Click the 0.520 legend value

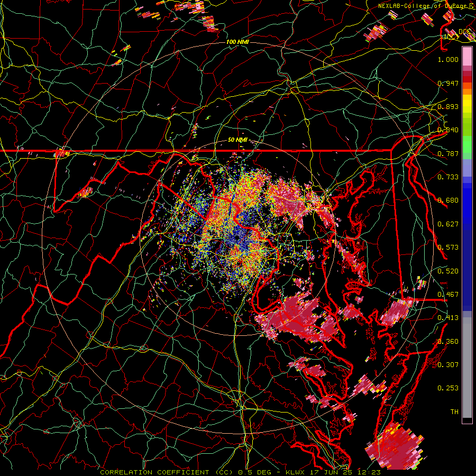tap(448, 271)
